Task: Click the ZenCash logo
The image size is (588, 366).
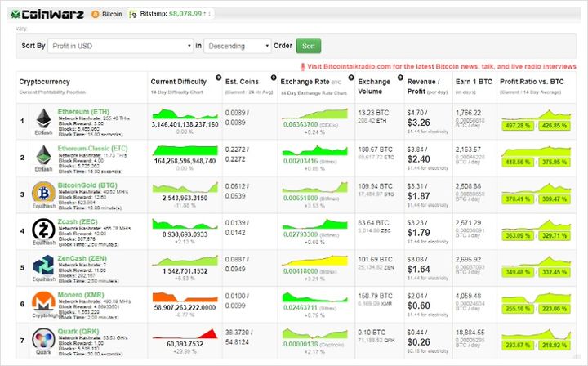Action: pyautogui.click(x=43, y=266)
